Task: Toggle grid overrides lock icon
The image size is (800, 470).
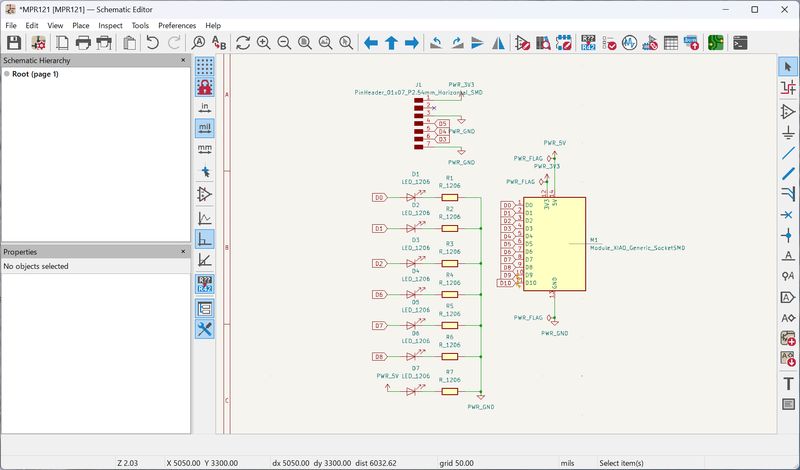Action: 205,87
